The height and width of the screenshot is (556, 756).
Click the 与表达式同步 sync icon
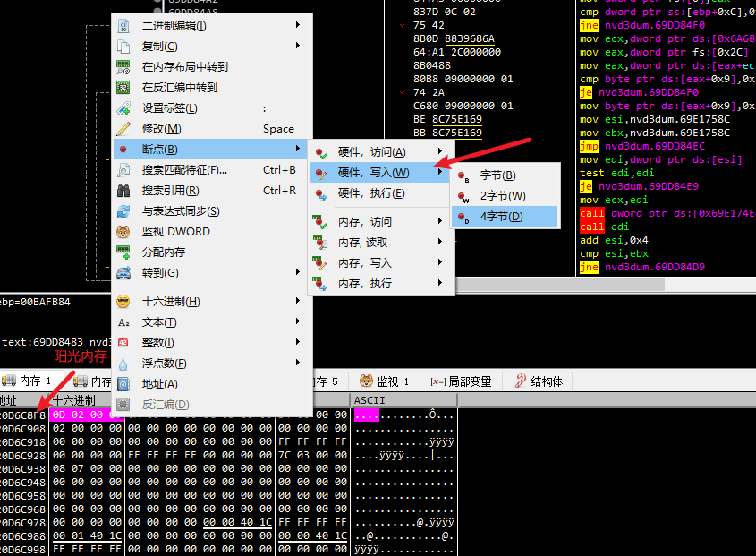[123, 211]
